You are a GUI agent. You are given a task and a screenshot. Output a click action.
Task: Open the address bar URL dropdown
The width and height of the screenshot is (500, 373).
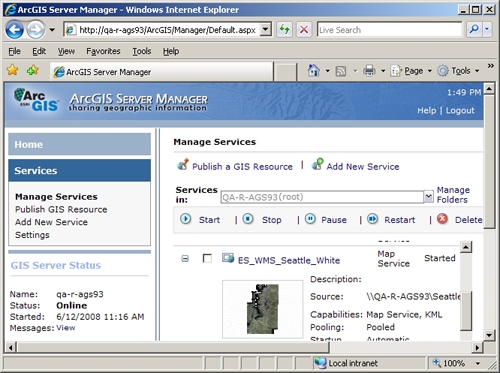(x=265, y=30)
